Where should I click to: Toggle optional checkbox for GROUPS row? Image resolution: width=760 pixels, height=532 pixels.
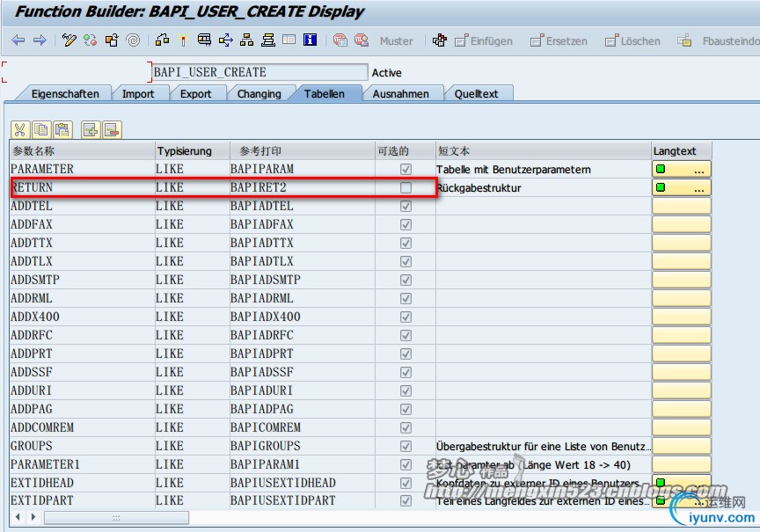pyautogui.click(x=406, y=446)
